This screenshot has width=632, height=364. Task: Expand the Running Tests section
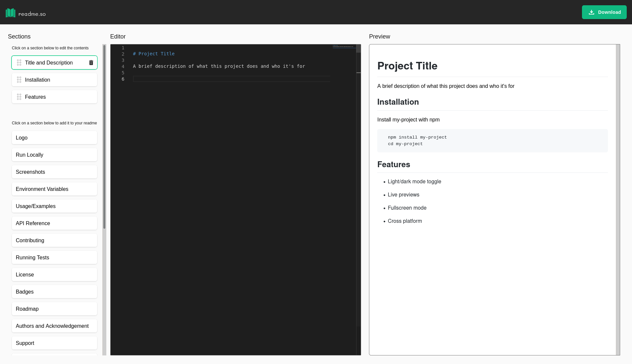(54, 257)
